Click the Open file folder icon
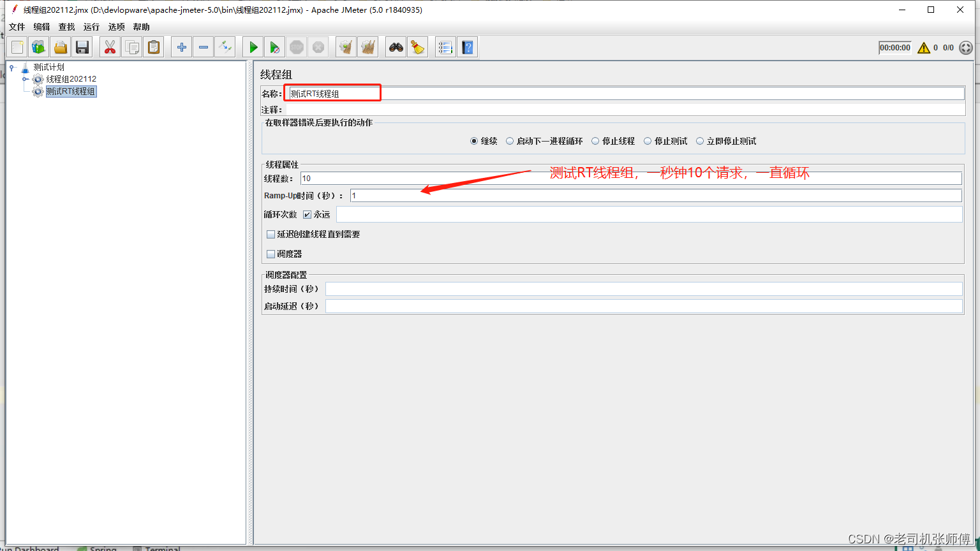This screenshot has height=551, width=980. pyautogui.click(x=61, y=47)
